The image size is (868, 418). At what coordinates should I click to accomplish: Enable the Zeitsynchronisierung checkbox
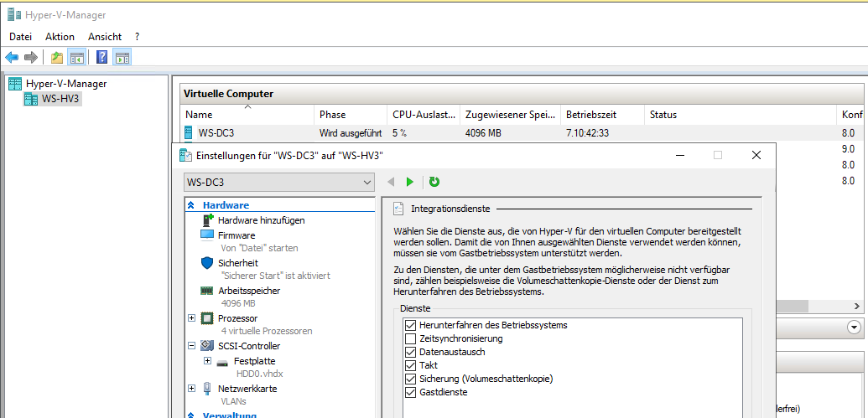[410, 338]
